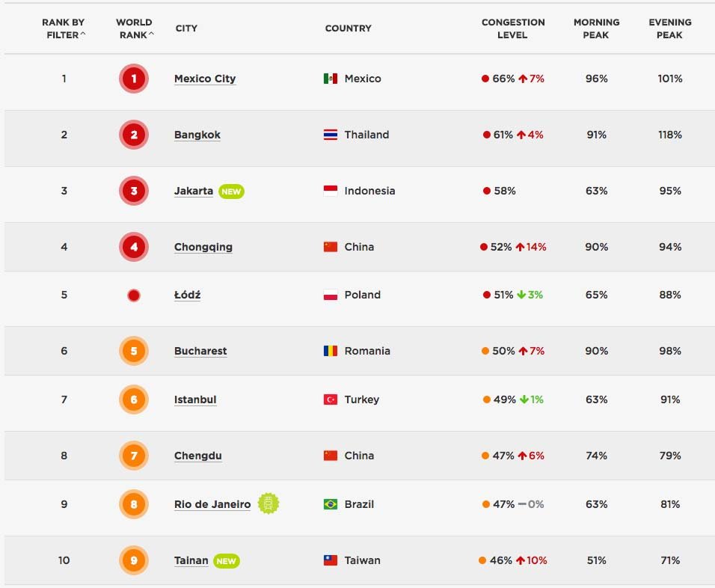This screenshot has width=715, height=588.
Task: Click the green tram badge beside Rio de Janeiro
Action: pos(268,504)
